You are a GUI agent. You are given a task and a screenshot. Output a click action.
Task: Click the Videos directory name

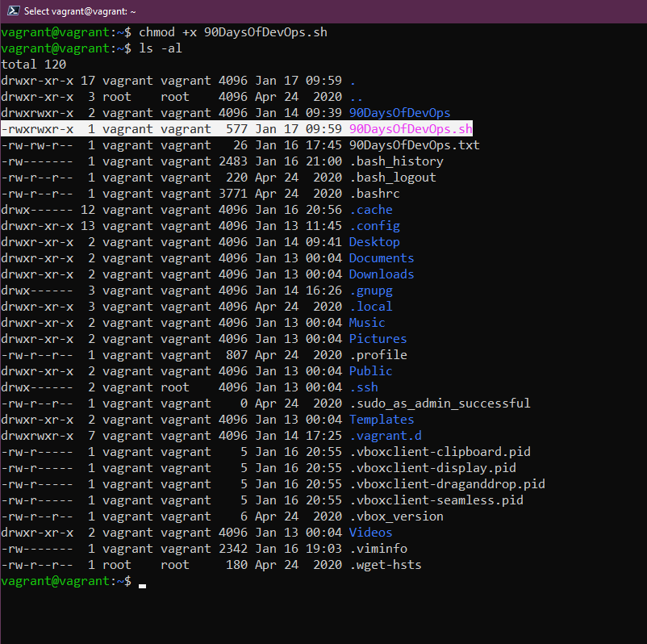tap(370, 533)
